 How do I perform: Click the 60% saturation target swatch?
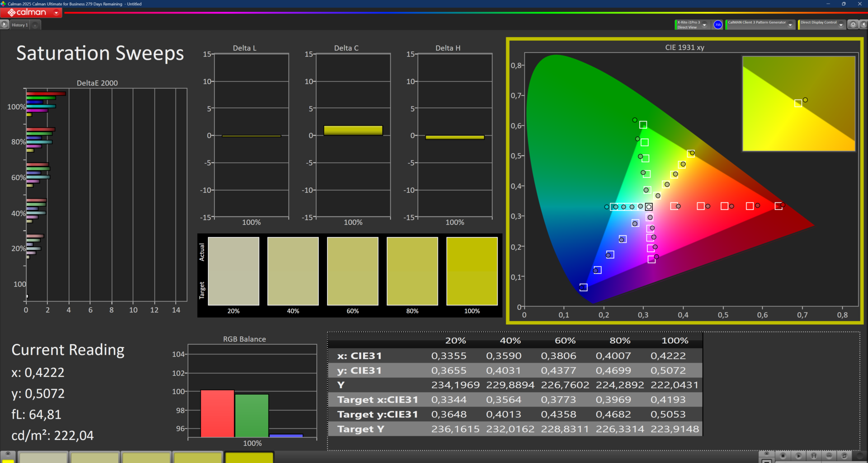(353, 289)
